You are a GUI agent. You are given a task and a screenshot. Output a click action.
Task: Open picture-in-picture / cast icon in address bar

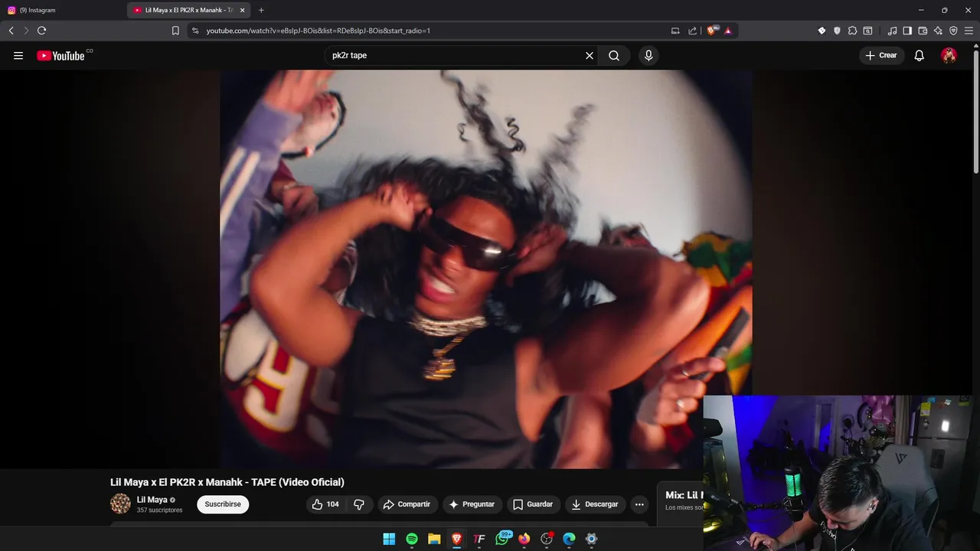675,31
